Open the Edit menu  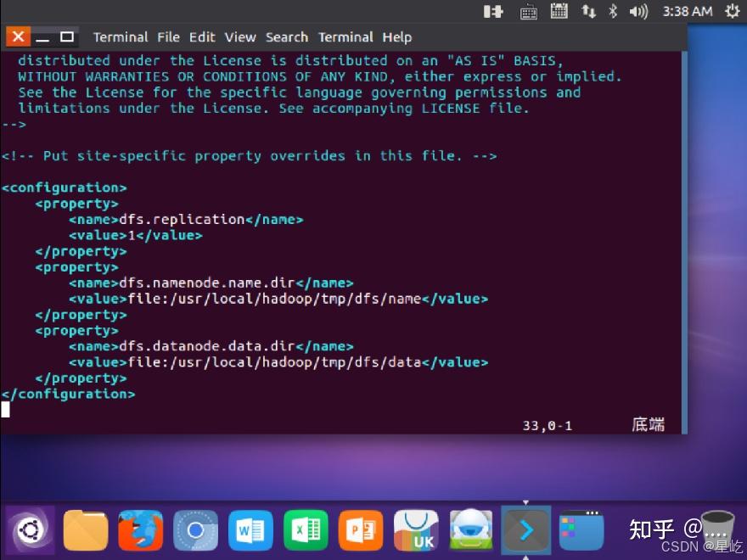202,36
